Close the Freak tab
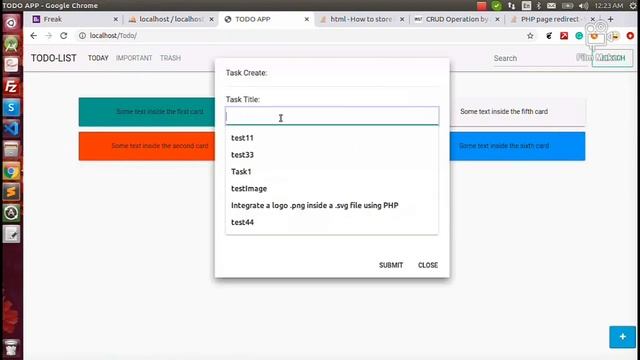Viewport: 640px width, 360px height. point(116,19)
